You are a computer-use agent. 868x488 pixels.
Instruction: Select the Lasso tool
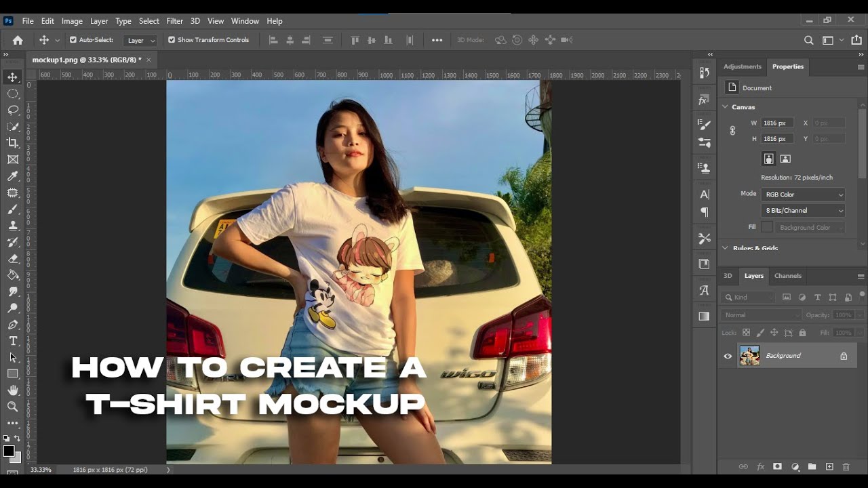pos(13,110)
